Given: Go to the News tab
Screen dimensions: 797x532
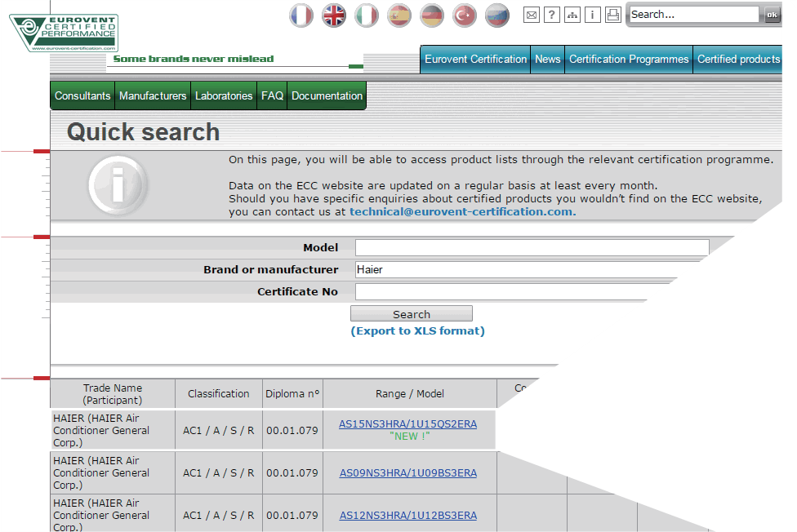Looking at the screenshot, I should point(547,60).
